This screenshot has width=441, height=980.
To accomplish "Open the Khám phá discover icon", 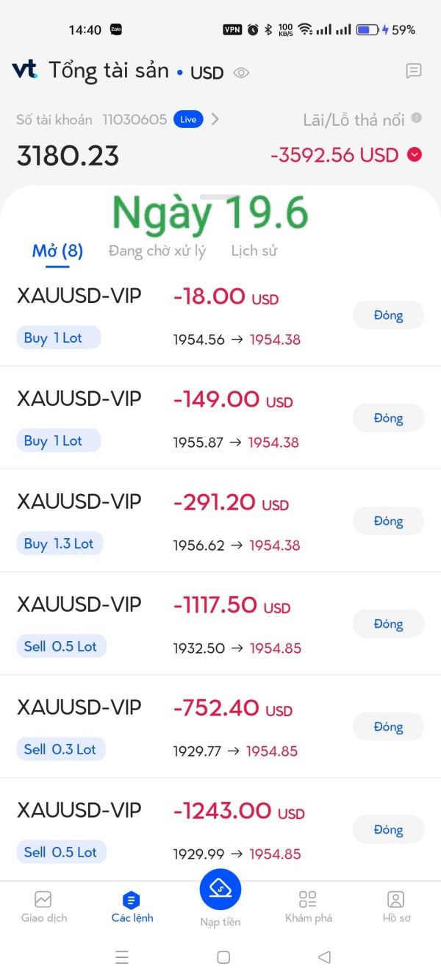I will point(308,899).
